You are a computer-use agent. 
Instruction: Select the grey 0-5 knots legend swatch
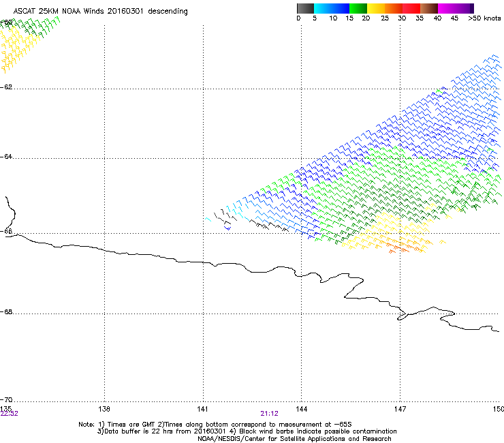click(305, 8)
